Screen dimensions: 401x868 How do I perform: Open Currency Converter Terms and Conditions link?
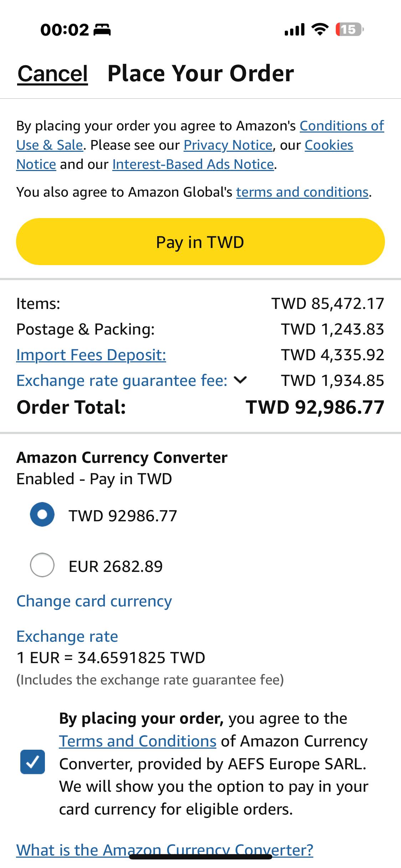[138, 741]
